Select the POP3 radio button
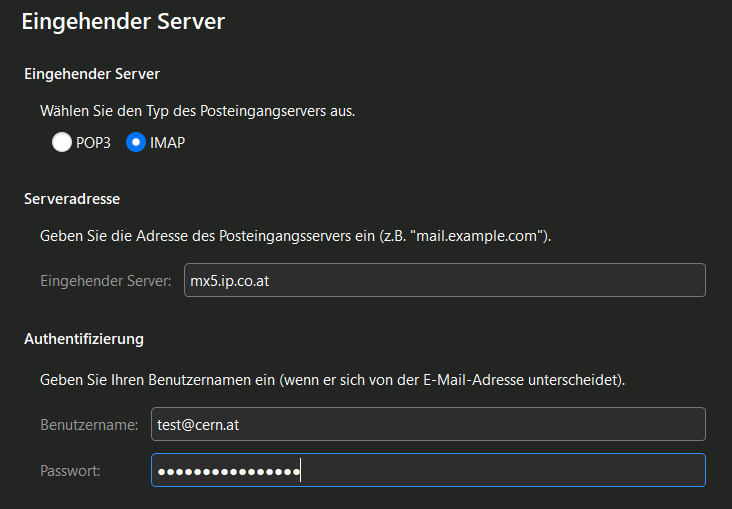Screen dimensions: 732x509 pyautogui.click(x=62, y=143)
